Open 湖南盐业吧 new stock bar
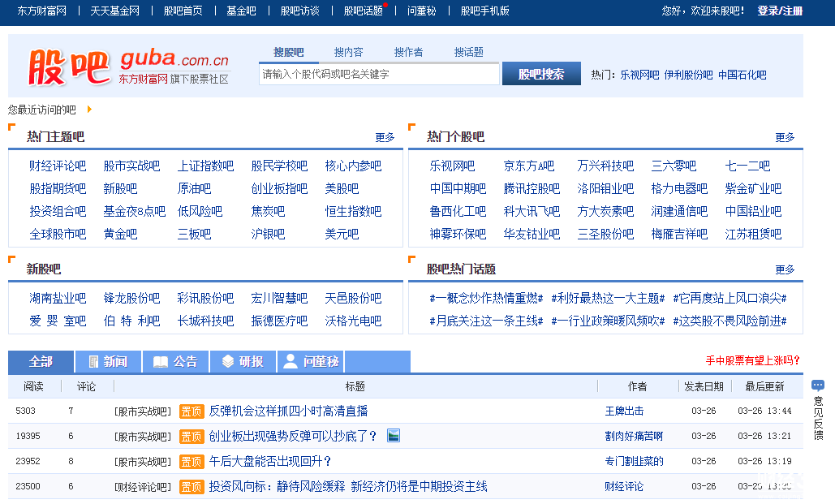This screenshot has width=835, height=504. tap(58, 298)
